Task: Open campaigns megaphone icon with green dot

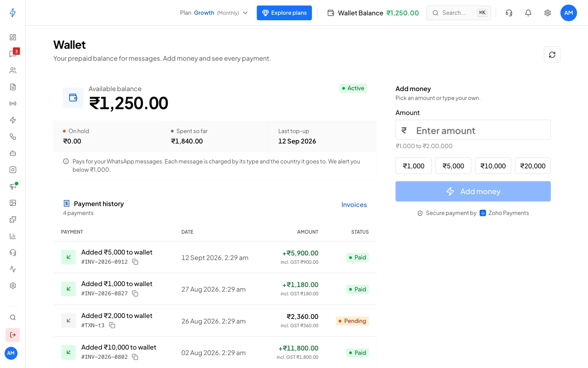Action: [13, 186]
